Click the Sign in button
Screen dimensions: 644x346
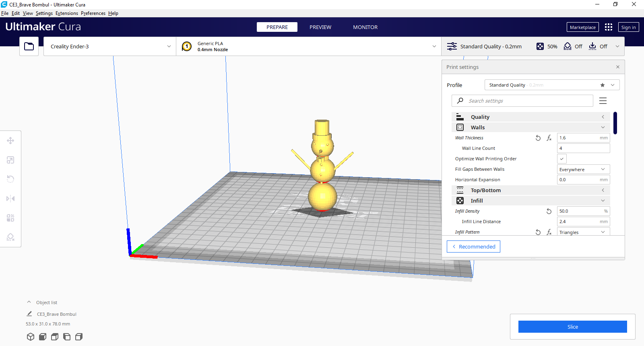click(628, 27)
